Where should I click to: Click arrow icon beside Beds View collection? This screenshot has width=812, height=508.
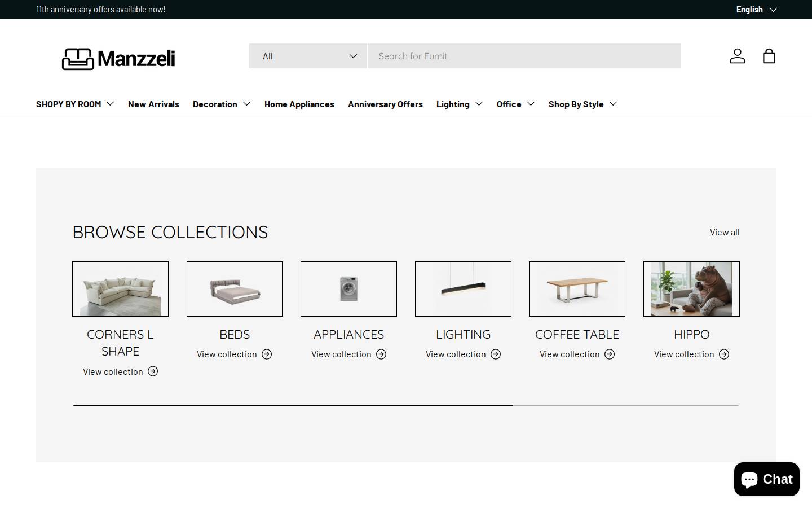(x=267, y=354)
